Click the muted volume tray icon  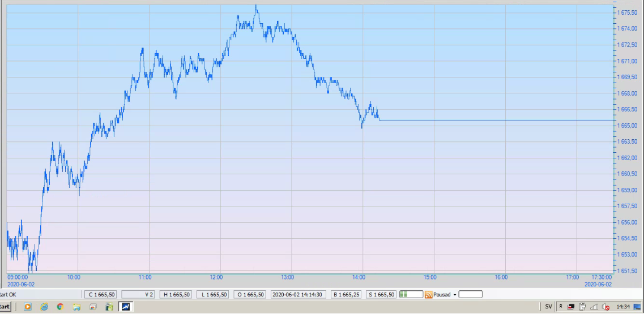[606, 307]
